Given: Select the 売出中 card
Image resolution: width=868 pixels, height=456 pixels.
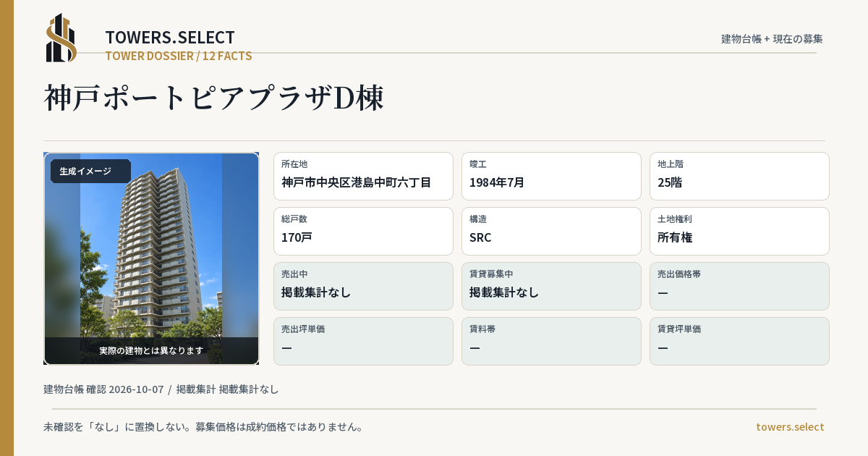Looking at the screenshot, I should click(363, 286).
